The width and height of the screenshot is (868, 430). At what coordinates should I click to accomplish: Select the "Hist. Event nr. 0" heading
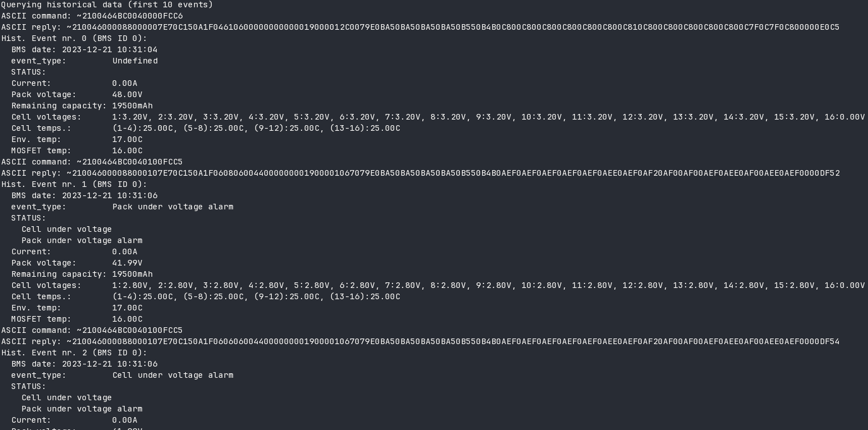74,38
